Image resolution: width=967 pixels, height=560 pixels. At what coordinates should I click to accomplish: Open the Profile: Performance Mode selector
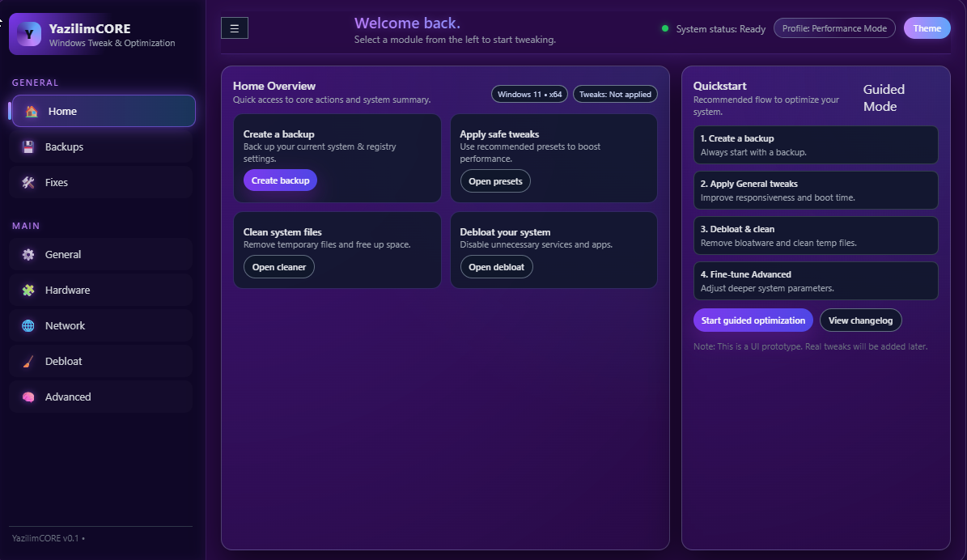[834, 28]
